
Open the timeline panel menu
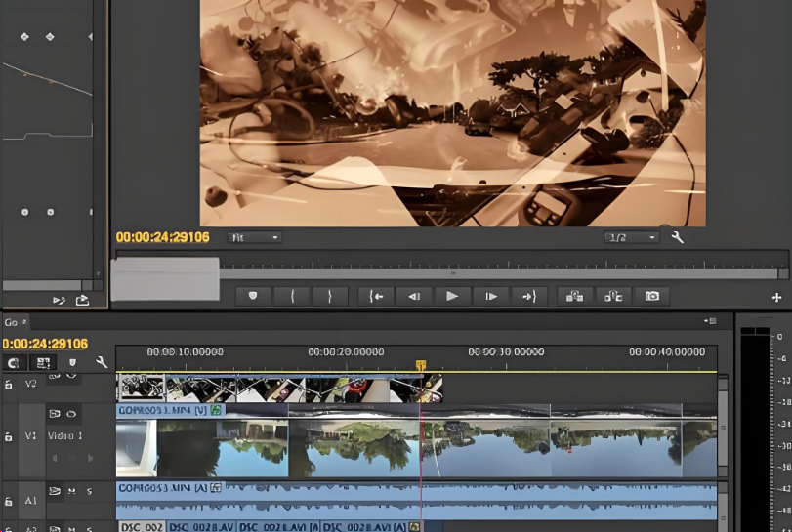(710, 321)
